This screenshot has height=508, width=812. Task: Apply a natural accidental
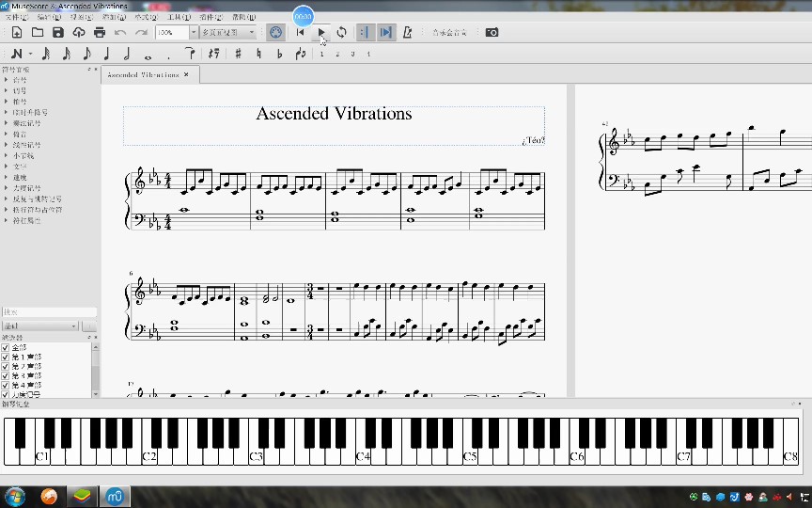(x=258, y=54)
